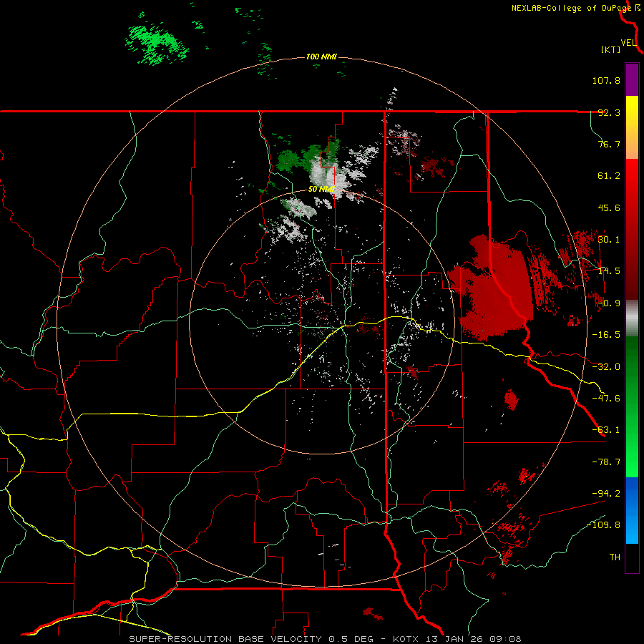Click the -94.2 legend value
Image resolution: width=644 pixels, height=644 pixels.
tap(606, 494)
